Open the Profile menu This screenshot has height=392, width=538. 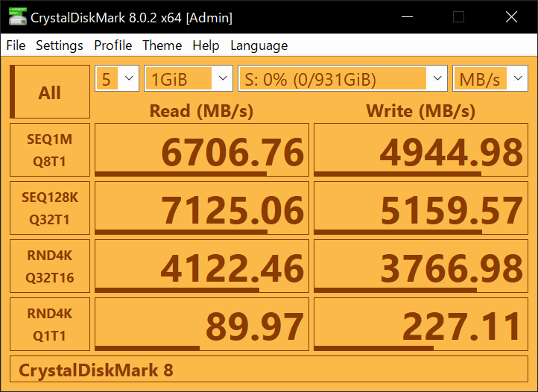point(113,45)
